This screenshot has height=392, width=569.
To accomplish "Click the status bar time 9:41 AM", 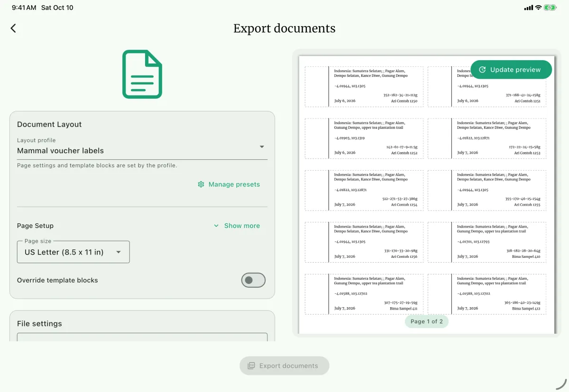I will pos(24,8).
